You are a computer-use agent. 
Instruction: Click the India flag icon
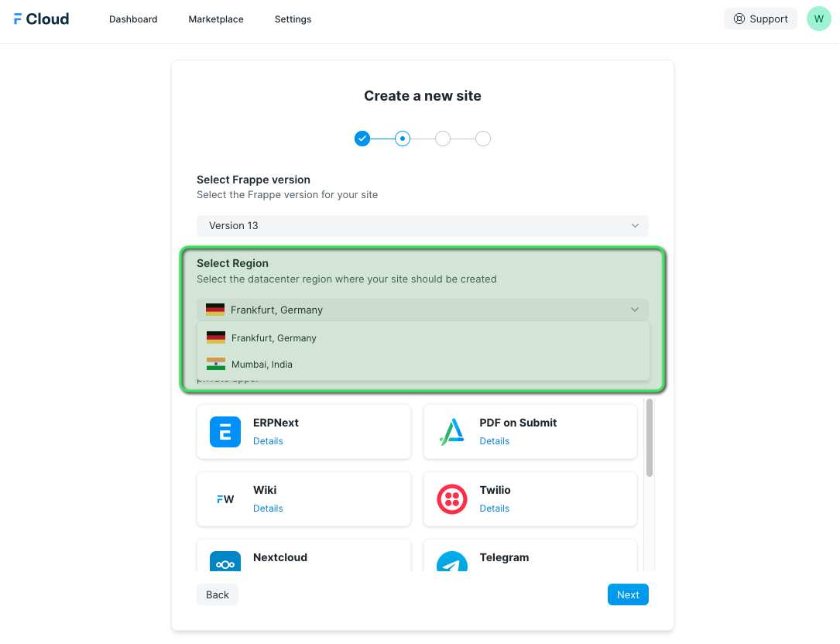pyautogui.click(x=216, y=365)
